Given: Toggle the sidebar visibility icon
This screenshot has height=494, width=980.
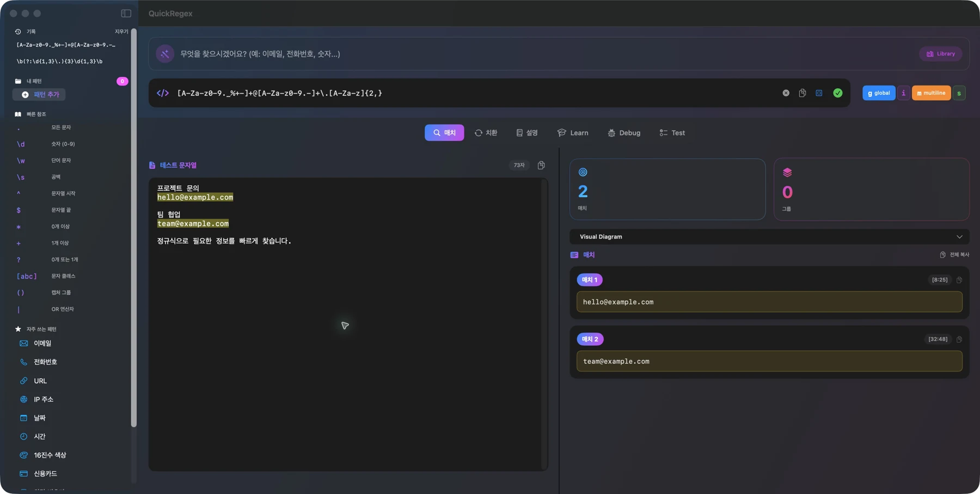Looking at the screenshot, I should [x=126, y=13].
